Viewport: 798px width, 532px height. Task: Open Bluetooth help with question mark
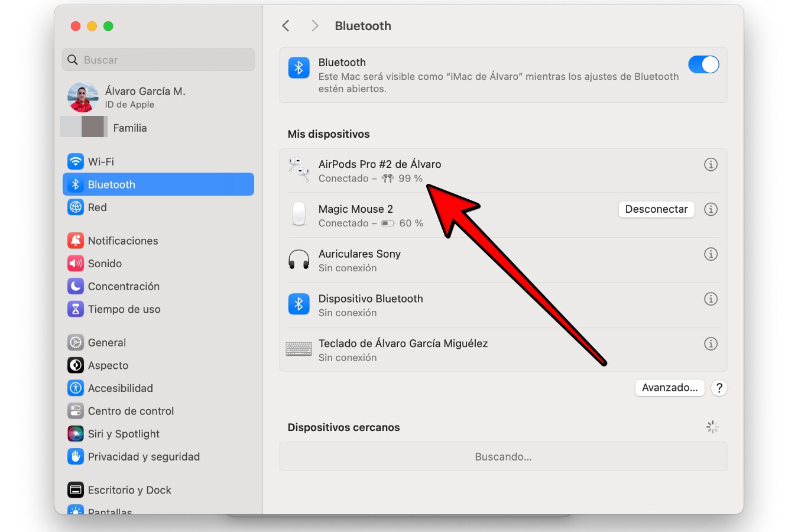pos(719,388)
